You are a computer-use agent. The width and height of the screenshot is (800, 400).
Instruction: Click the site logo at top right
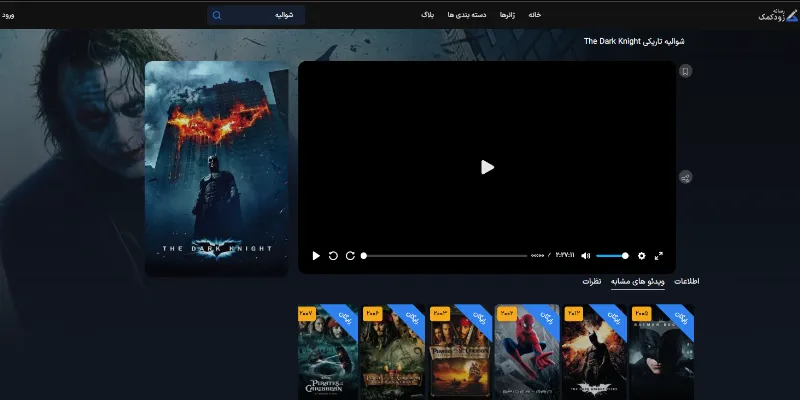pos(778,15)
